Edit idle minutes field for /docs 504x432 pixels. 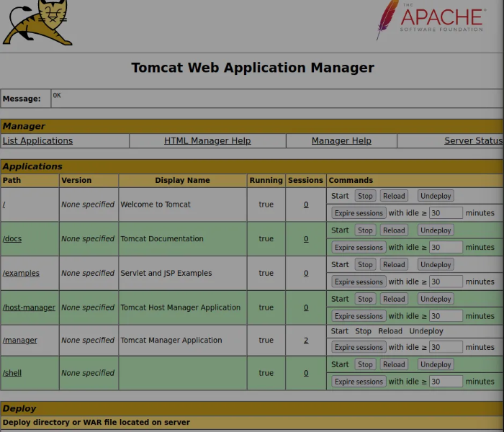pyautogui.click(x=446, y=248)
